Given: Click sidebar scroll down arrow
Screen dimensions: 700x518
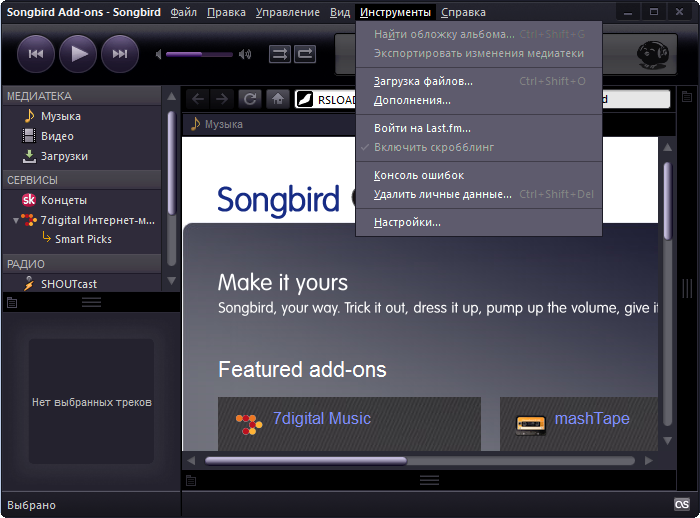Looking at the screenshot, I should pos(171,281).
